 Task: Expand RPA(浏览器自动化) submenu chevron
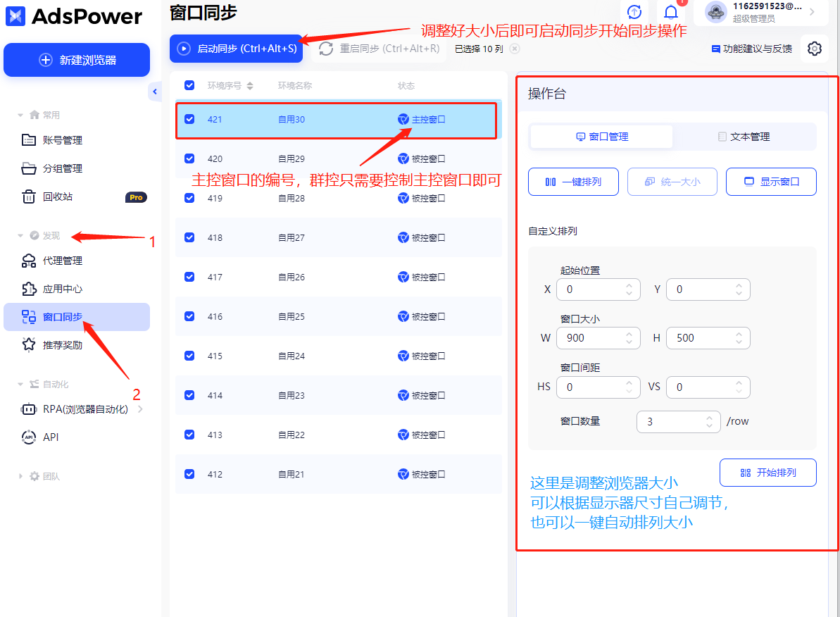point(140,409)
